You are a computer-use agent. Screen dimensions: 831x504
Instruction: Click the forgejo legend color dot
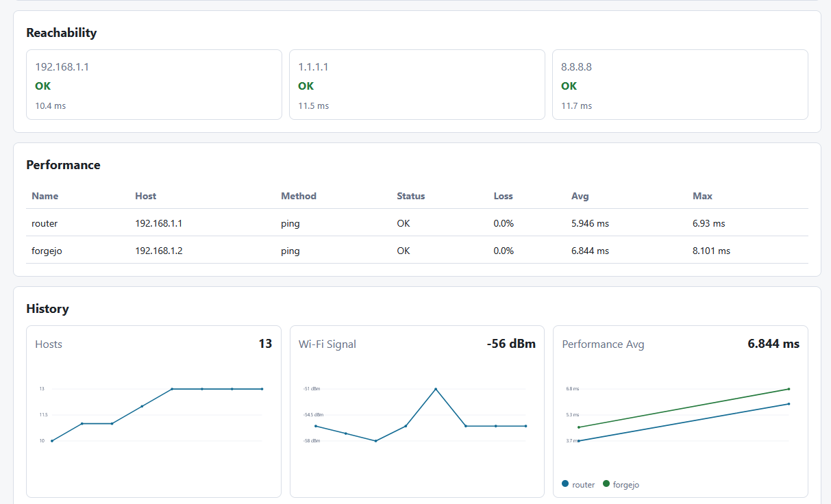click(606, 483)
